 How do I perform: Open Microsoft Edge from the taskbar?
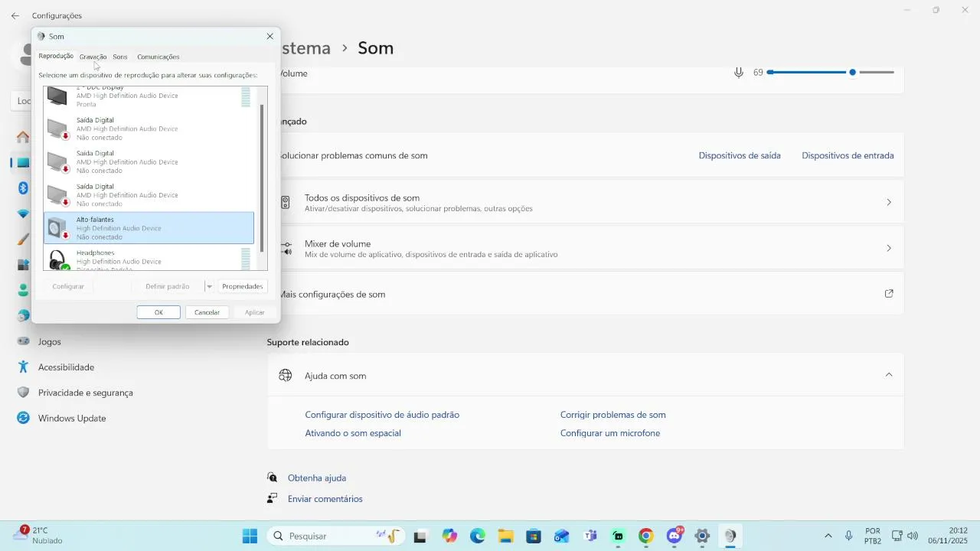[x=478, y=536]
